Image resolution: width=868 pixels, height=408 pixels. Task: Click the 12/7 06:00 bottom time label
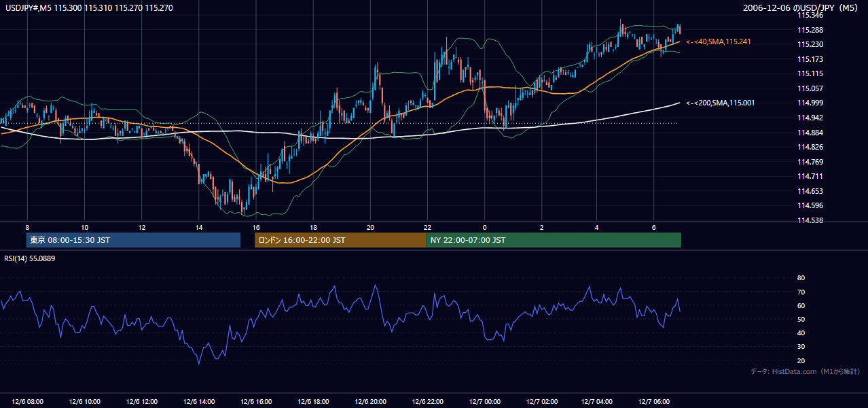655,401
